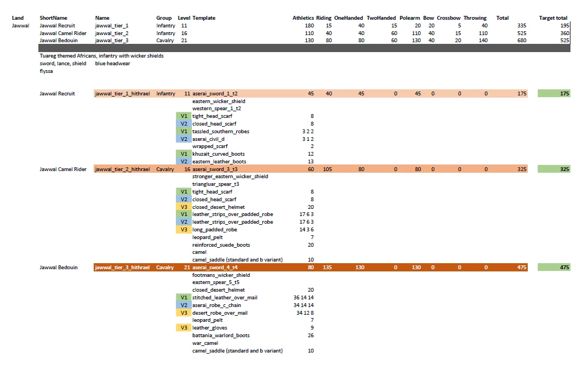588x369 pixels.
Task: Select the Target total column header
Action: 553,18
